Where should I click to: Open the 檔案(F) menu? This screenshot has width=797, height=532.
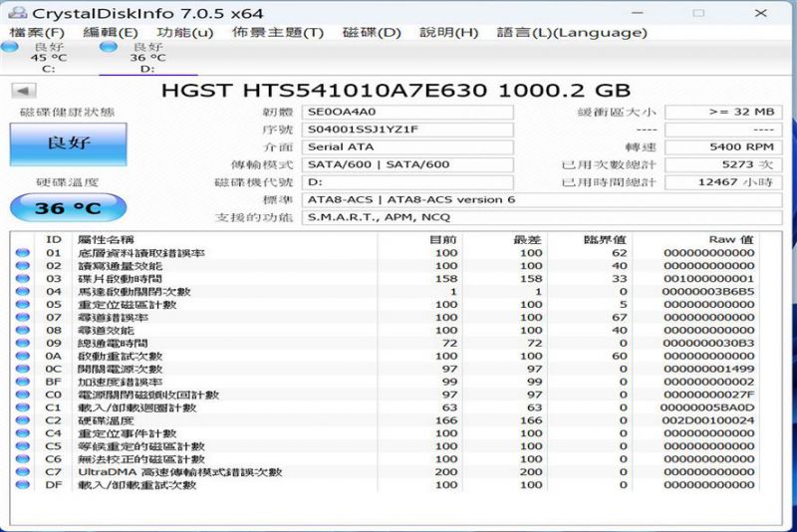click(37, 33)
